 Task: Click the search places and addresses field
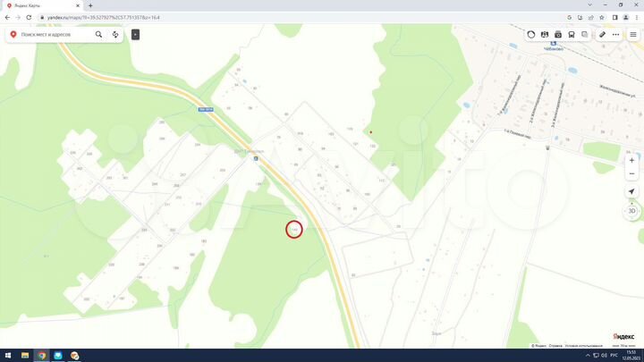pos(55,35)
